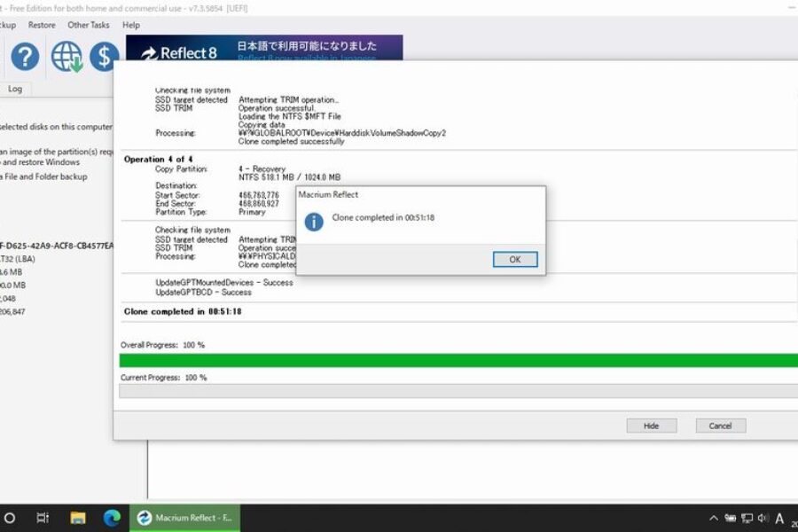Click the Reflect 8 Japanese banner
This screenshot has height=532, width=798.
tap(264, 48)
